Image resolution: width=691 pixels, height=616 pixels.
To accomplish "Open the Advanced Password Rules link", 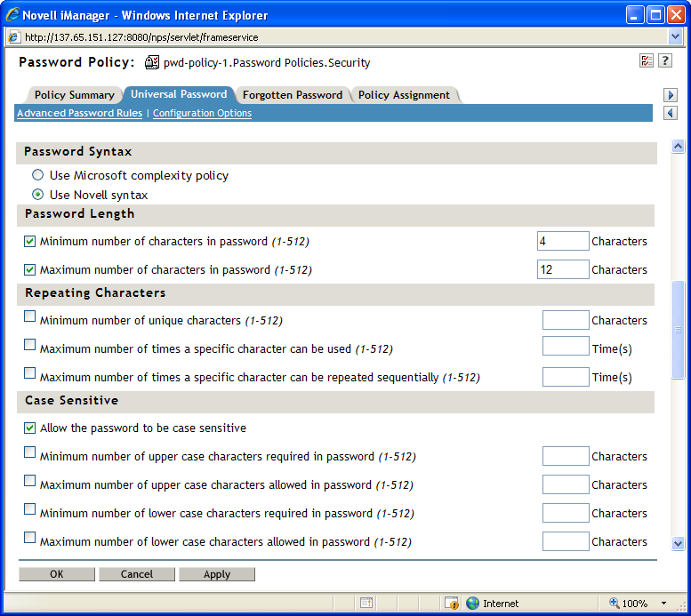I will pyautogui.click(x=80, y=113).
